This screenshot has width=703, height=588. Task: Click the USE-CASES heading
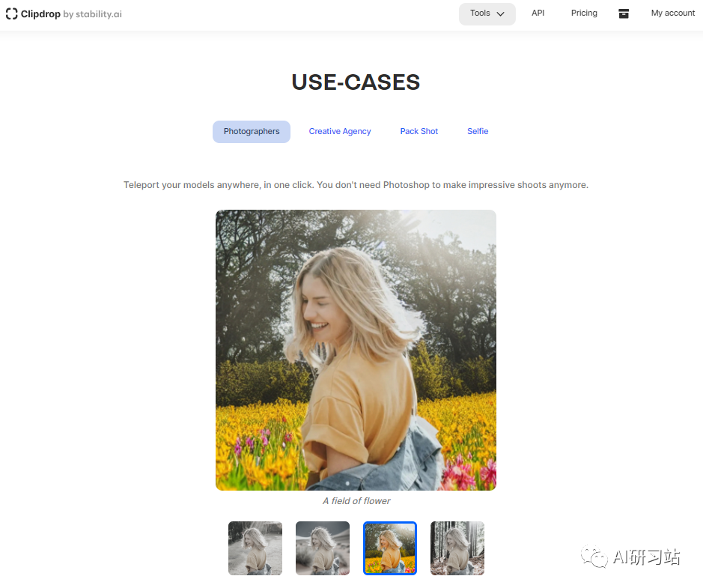click(356, 82)
